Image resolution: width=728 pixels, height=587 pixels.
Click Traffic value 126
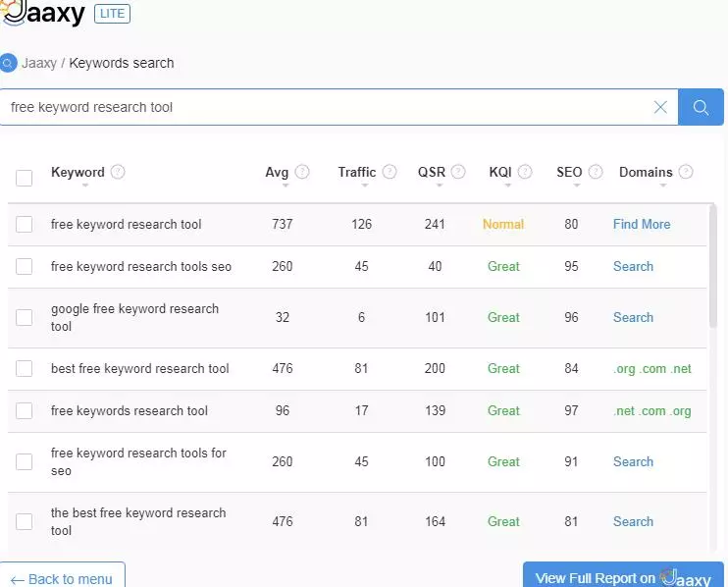[362, 225]
